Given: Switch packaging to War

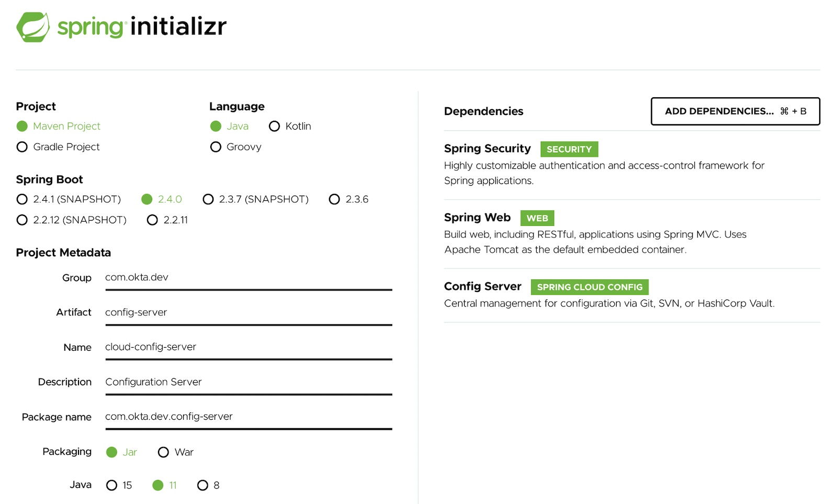Looking at the screenshot, I should tap(163, 452).
